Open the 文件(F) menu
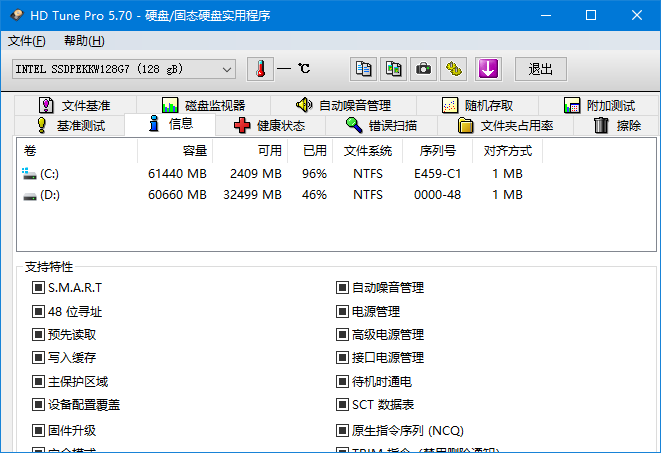 [27, 41]
